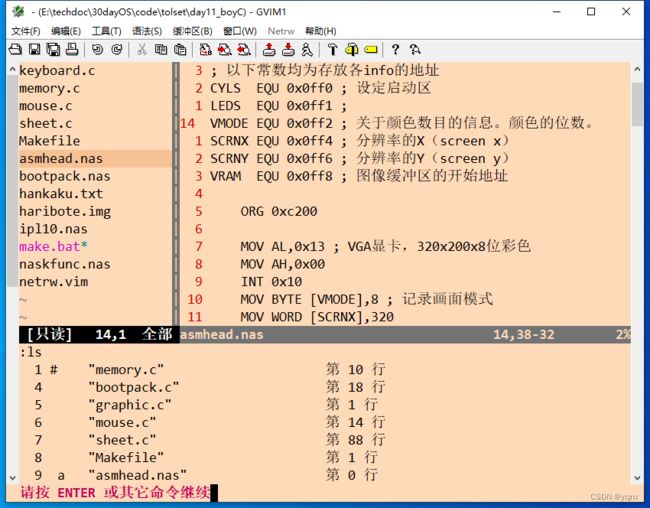The image size is (650, 508).
Task: Select memory.c in the file list
Action: coord(49,88)
